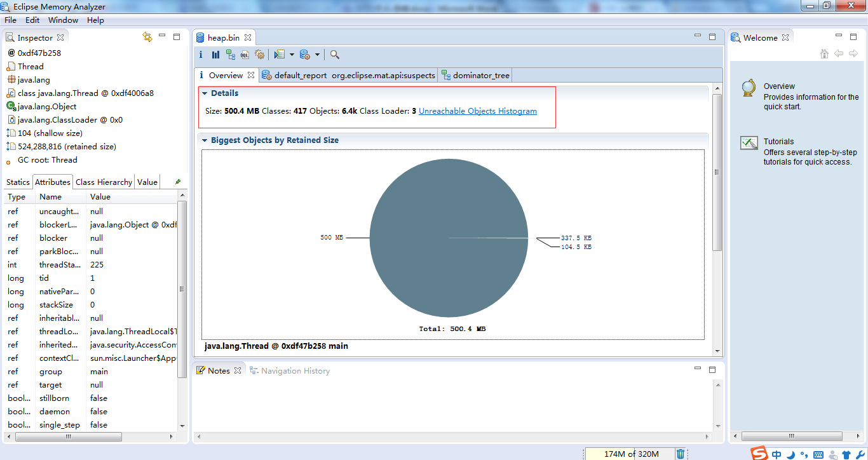The height and width of the screenshot is (460, 868).
Task: Open the dominator tree toolbar icon
Action: tap(230, 55)
